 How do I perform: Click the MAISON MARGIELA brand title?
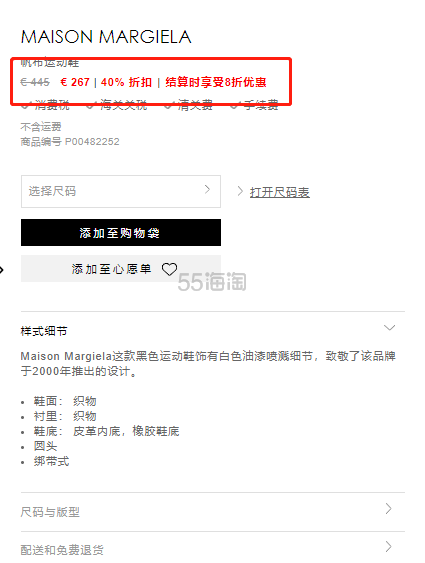click(x=106, y=37)
